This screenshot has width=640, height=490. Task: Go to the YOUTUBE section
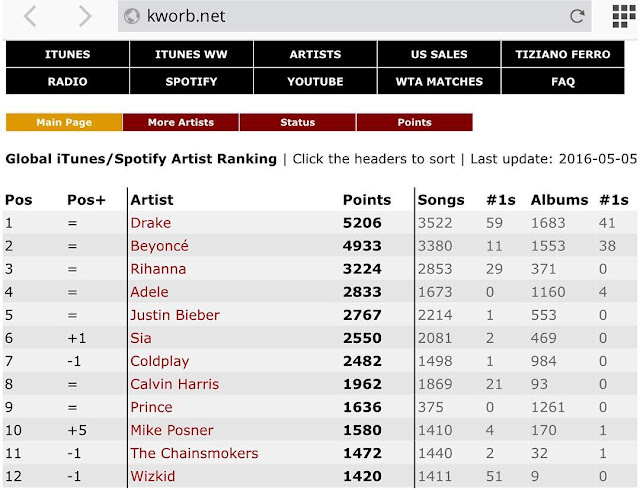315,81
